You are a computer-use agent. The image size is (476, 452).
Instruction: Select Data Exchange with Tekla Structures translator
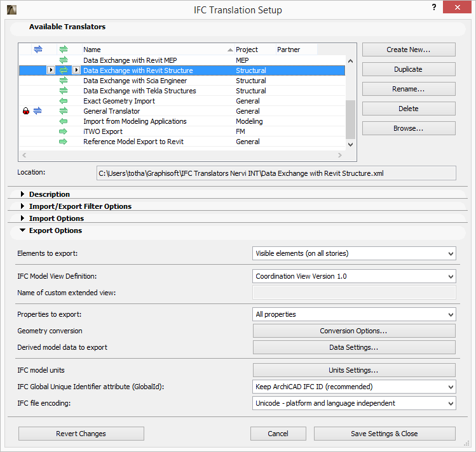click(x=182, y=91)
